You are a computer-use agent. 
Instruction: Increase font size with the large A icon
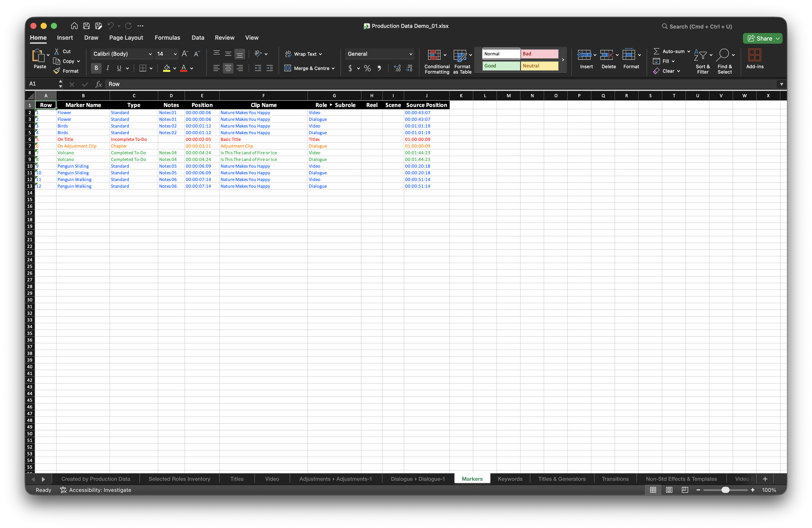coord(185,54)
